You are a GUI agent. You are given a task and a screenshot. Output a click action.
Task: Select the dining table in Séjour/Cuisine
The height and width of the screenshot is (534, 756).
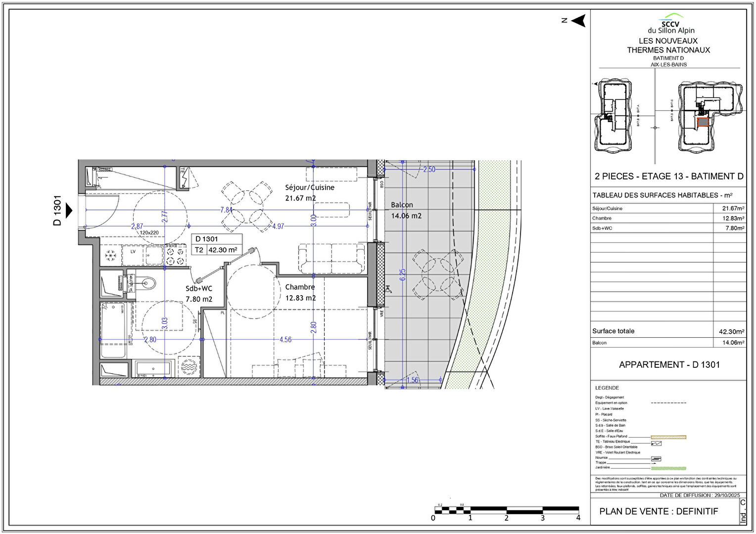(x=246, y=207)
